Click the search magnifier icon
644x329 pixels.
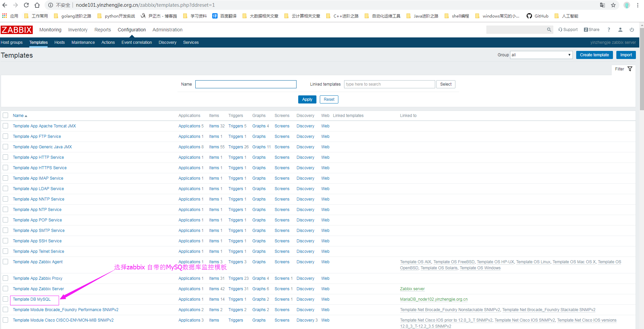549,30
